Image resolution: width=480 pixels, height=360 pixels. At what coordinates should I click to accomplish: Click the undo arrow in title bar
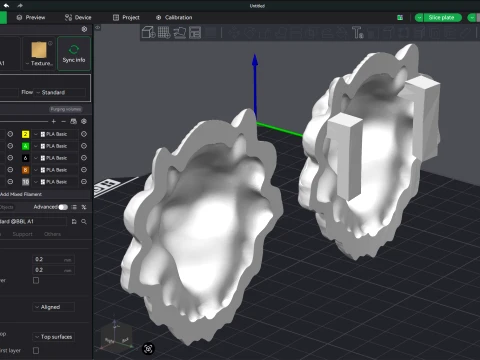click(6, 5)
